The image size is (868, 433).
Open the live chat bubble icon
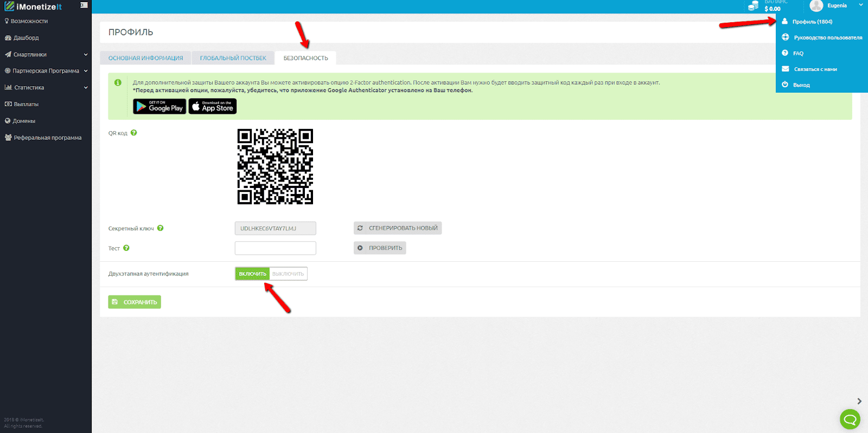click(x=850, y=419)
